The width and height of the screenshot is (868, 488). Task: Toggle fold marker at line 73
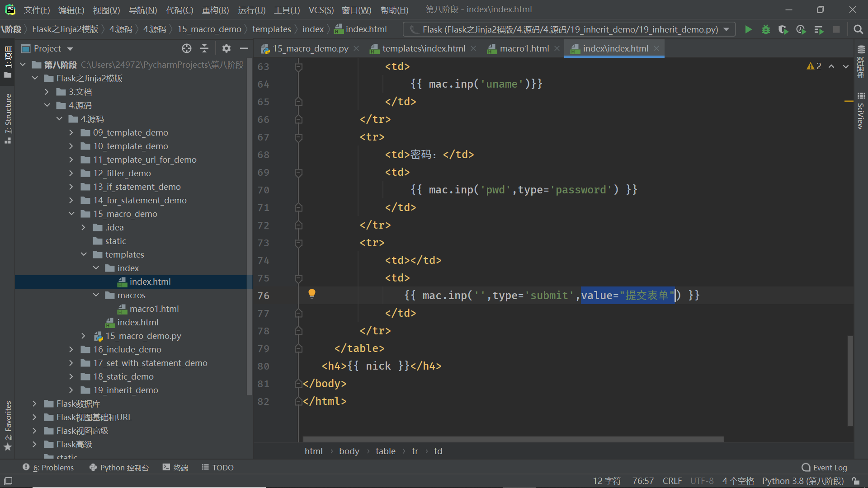pos(298,243)
